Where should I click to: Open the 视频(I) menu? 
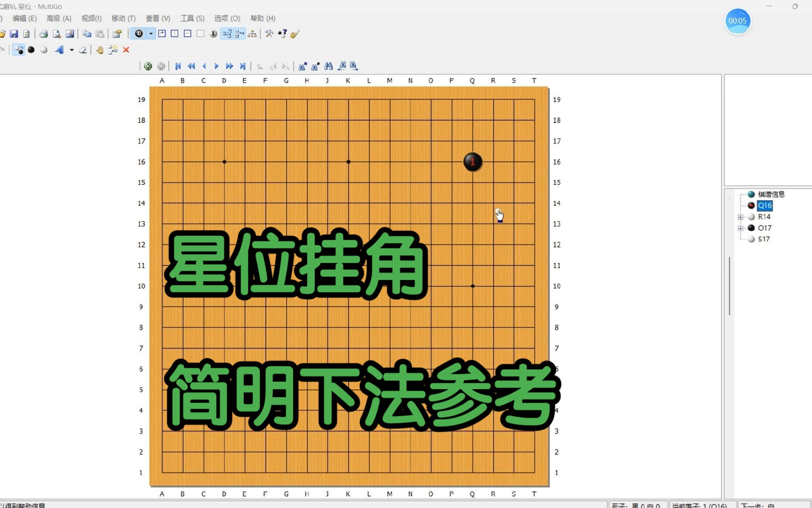pyautogui.click(x=91, y=18)
